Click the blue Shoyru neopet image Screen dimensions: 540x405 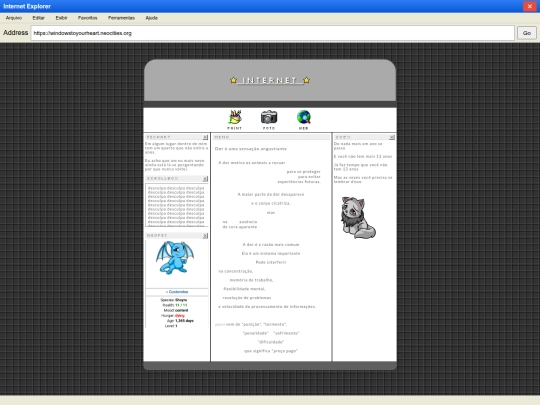pyautogui.click(x=175, y=258)
